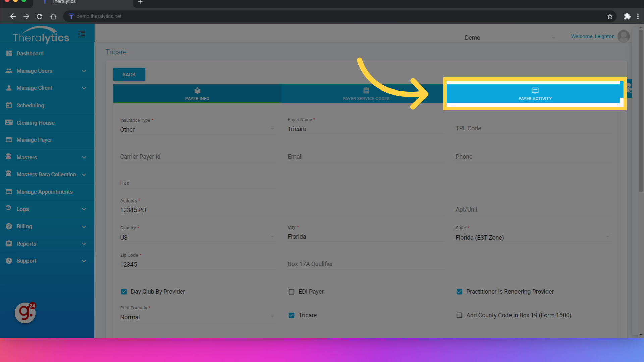
Task: Expand Manage Users chevron
Action: pos(84,71)
